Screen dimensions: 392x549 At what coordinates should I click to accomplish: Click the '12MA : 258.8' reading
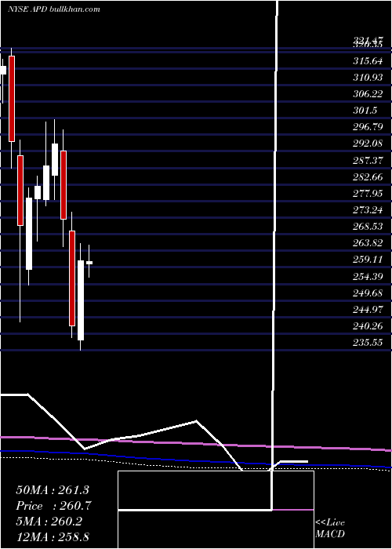coord(53,537)
